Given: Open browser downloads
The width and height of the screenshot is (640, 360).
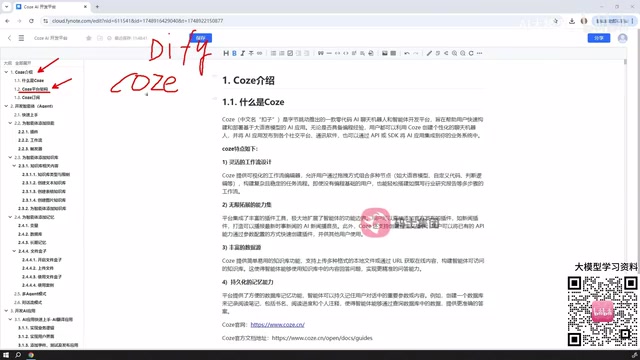Looking at the screenshot, I should (572, 21).
